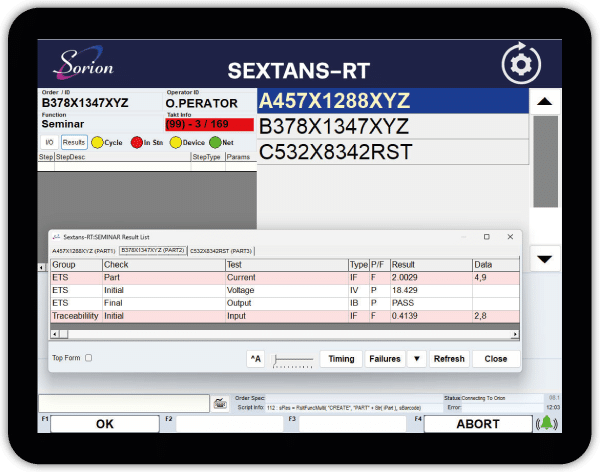Click the part list vertical scrollbar thumb
This screenshot has width=600, height=472.
pos(545,162)
